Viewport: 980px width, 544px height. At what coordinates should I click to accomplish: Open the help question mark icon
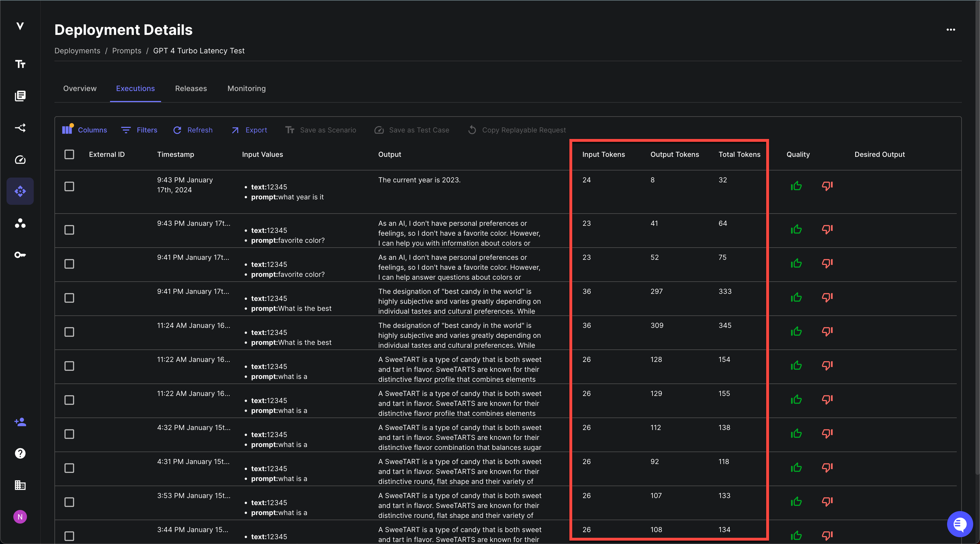pos(20,453)
